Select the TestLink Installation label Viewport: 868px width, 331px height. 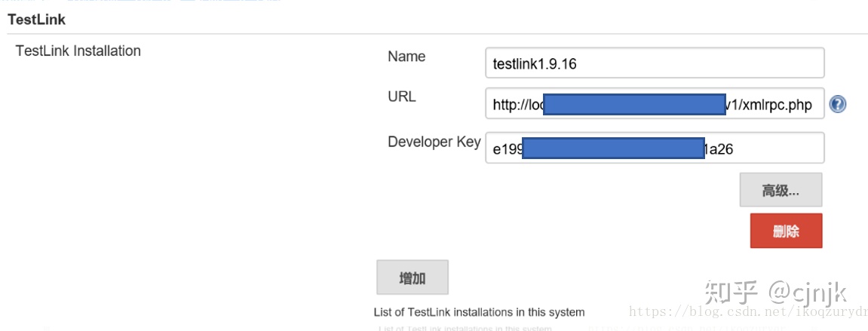(x=78, y=51)
